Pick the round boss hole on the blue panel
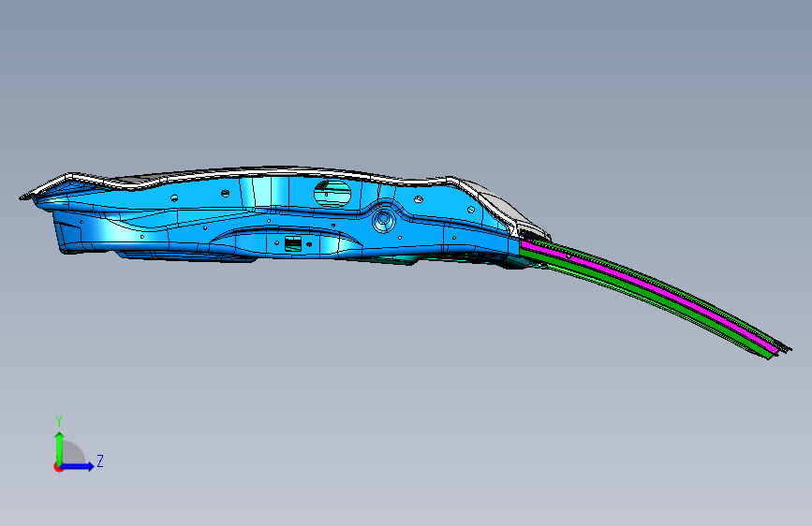812x526 pixels. pyautogui.click(x=384, y=219)
